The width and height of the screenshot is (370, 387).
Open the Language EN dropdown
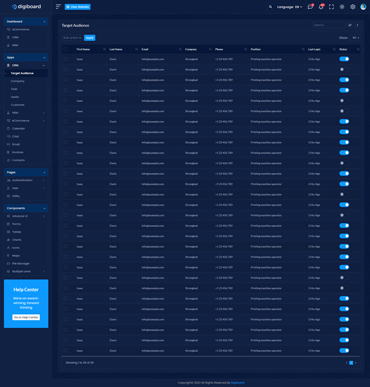289,7
